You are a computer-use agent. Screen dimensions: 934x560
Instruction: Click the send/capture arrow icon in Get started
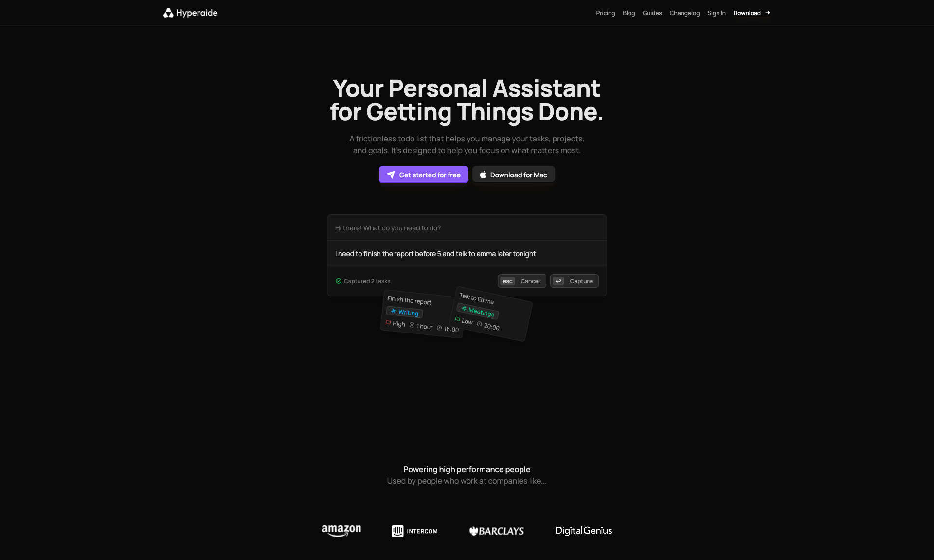(390, 174)
